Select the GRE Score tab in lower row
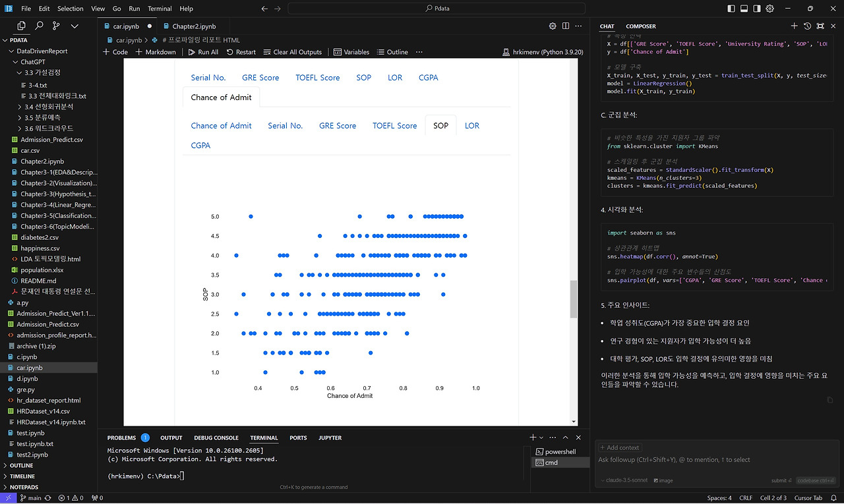This screenshot has width=844, height=504. click(x=338, y=126)
